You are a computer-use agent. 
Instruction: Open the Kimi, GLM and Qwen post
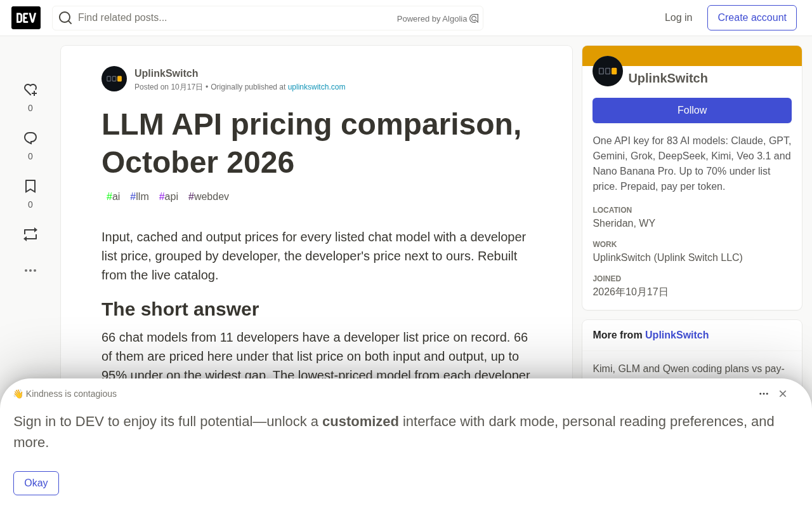click(688, 369)
